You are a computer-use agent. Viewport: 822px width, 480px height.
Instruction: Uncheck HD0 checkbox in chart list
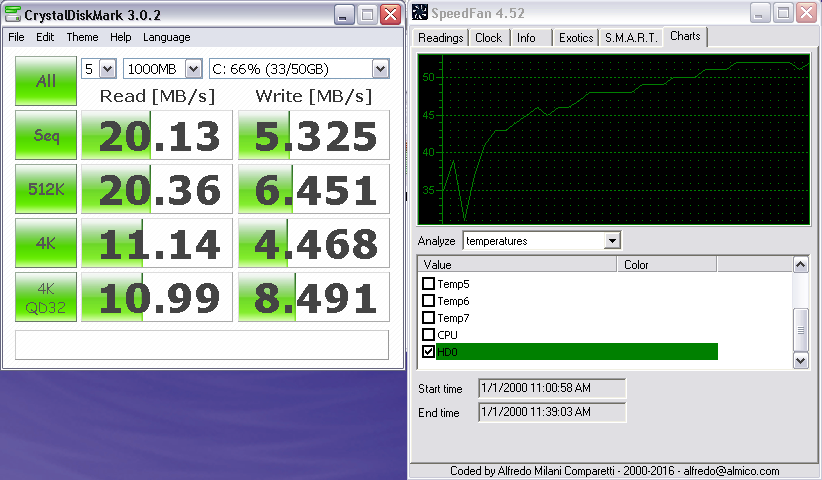428,352
